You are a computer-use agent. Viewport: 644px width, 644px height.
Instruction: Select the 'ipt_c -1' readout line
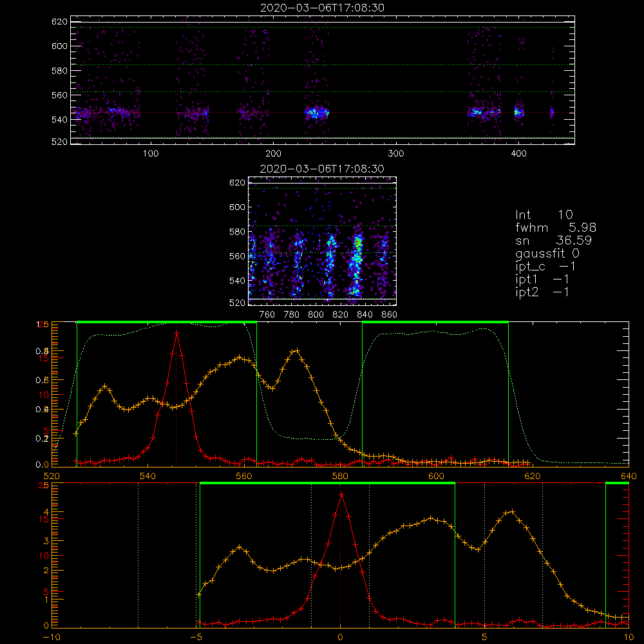(545, 267)
